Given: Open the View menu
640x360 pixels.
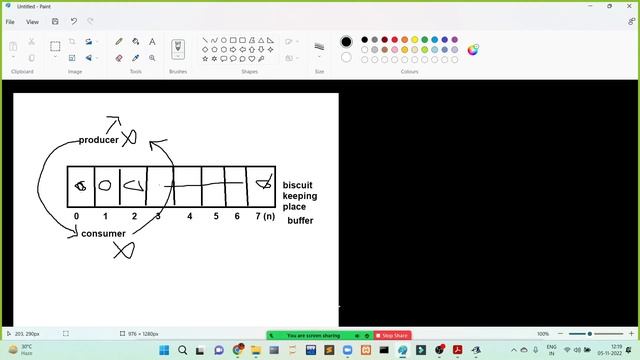Looking at the screenshot, I should click(32, 22).
